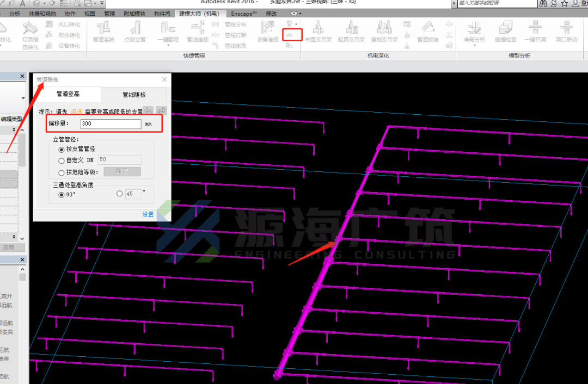The width and height of the screenshot is (588, 384).
Task: Expand the 净高分析 dropdown
Action: tap(474, 45)
